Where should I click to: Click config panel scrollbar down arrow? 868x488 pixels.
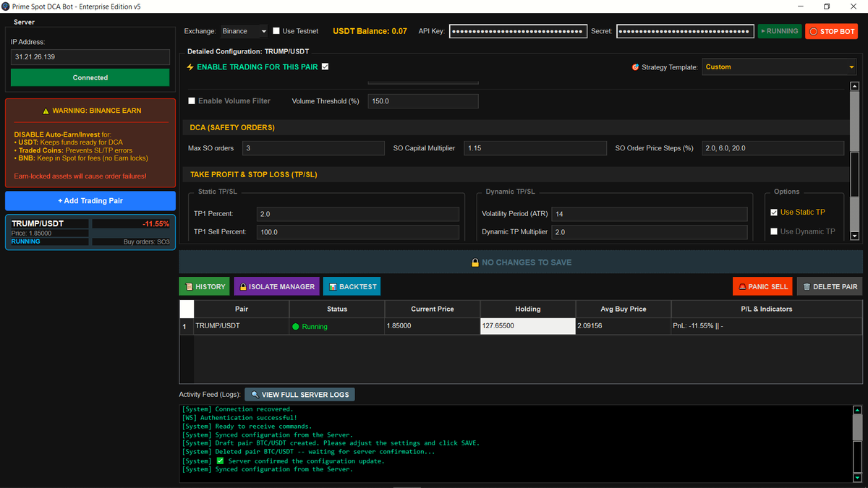[x=854, y=236]
